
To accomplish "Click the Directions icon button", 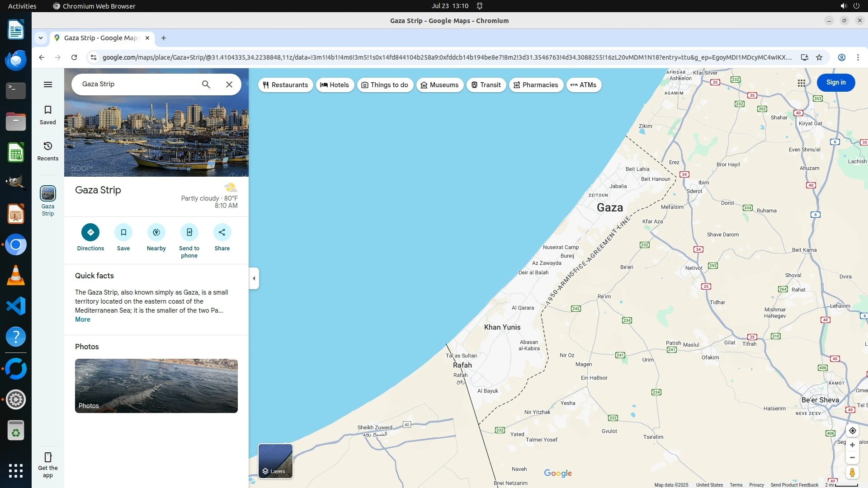I will tap(90, 232).
